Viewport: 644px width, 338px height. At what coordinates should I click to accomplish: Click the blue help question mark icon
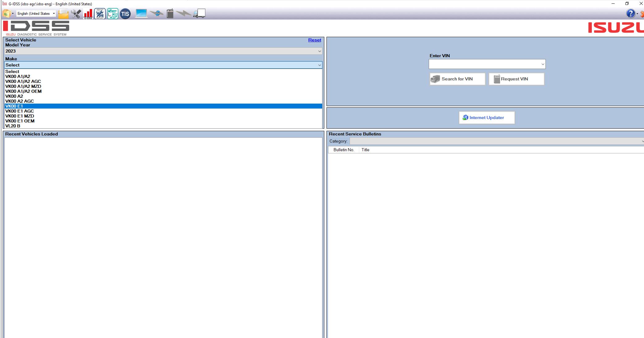point(630,14)
